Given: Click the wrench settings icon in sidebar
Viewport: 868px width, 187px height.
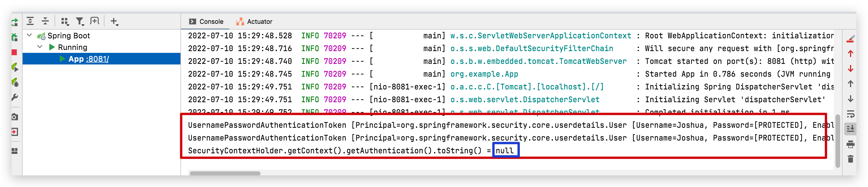Looking at the screenshot, I should (x=15, y=98).
